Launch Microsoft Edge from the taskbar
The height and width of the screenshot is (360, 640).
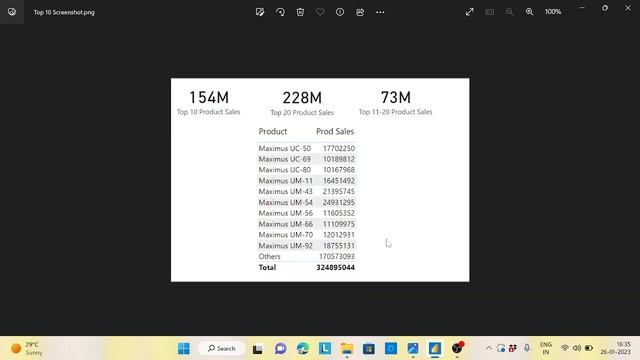pos(303,349)
